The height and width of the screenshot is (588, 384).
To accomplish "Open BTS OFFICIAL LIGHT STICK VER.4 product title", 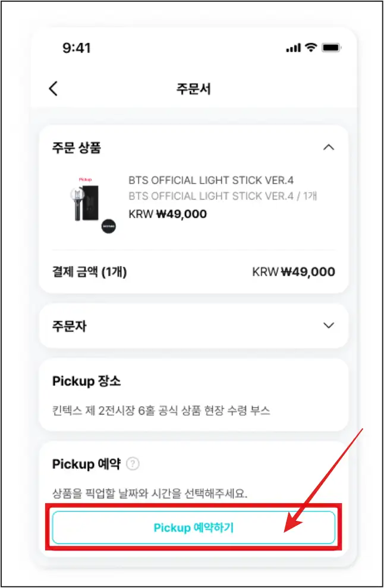I will point(211,181).
